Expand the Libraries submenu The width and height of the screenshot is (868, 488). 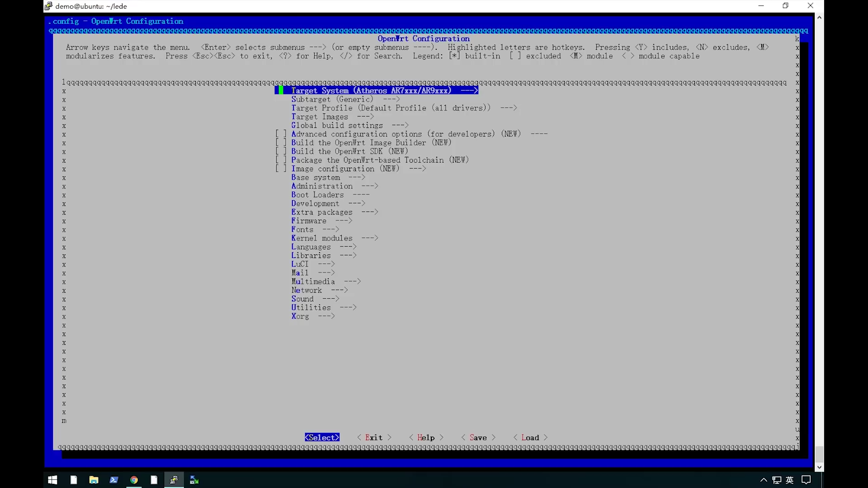(324, 255)
